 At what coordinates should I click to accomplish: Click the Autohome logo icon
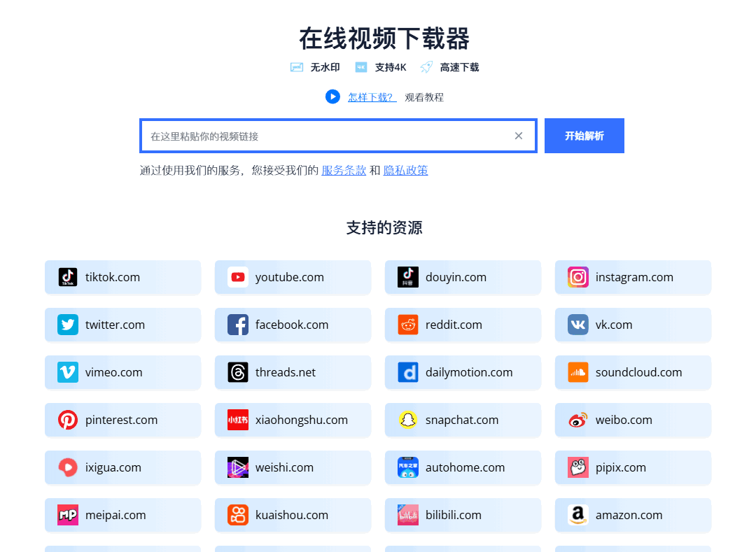coord(408,468)
